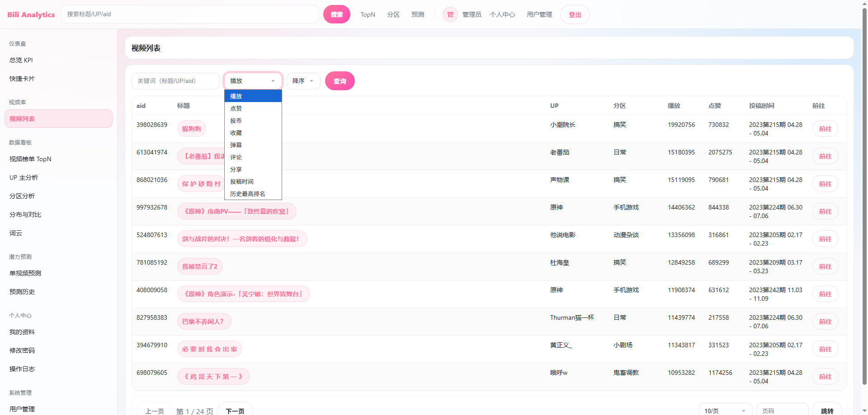Image resolution: width=868 pixels, height=415 pixels.
Task: Click the pink 查询 button
Action: (340, 81)
